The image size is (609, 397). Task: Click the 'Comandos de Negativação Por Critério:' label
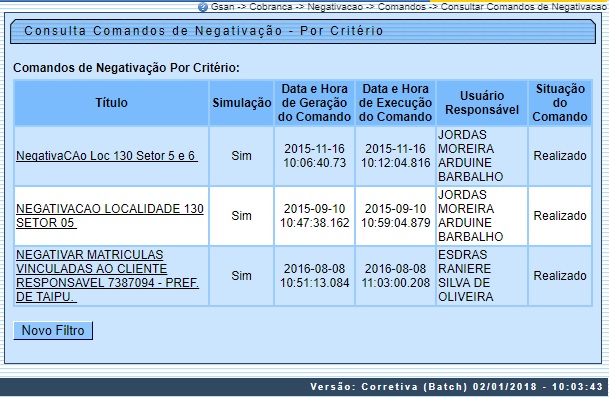coord(126,68)
